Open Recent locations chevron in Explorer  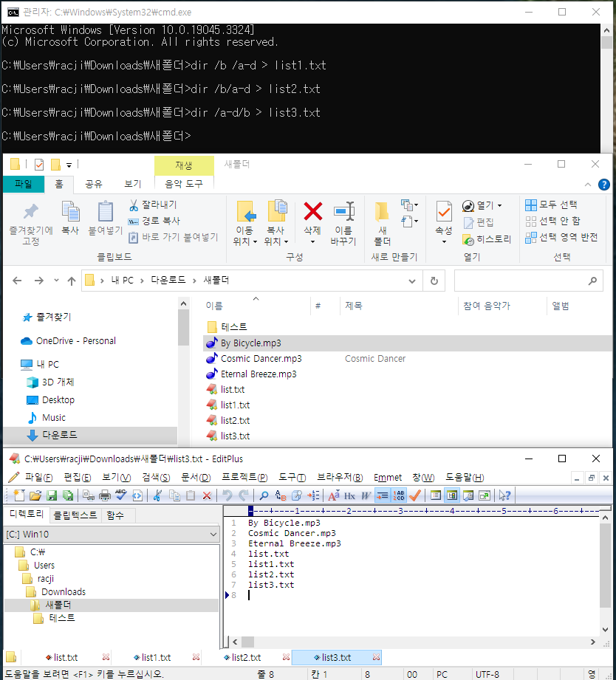click(56, 280)
